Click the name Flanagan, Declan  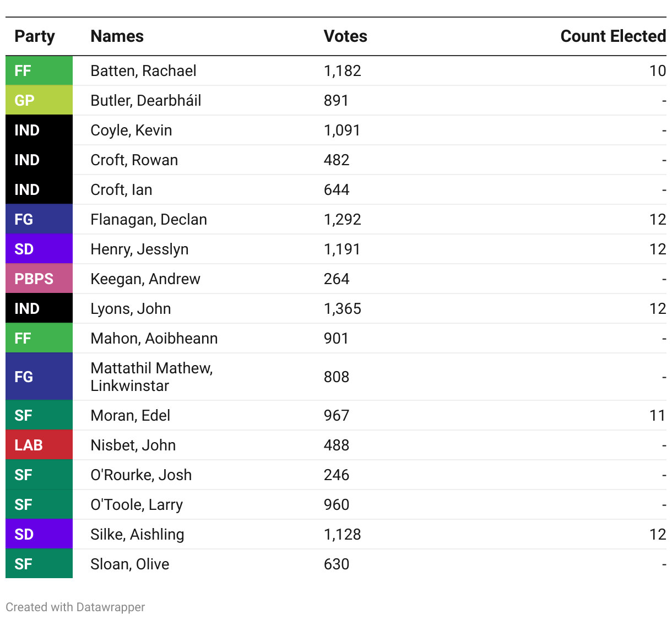[149, 219]
